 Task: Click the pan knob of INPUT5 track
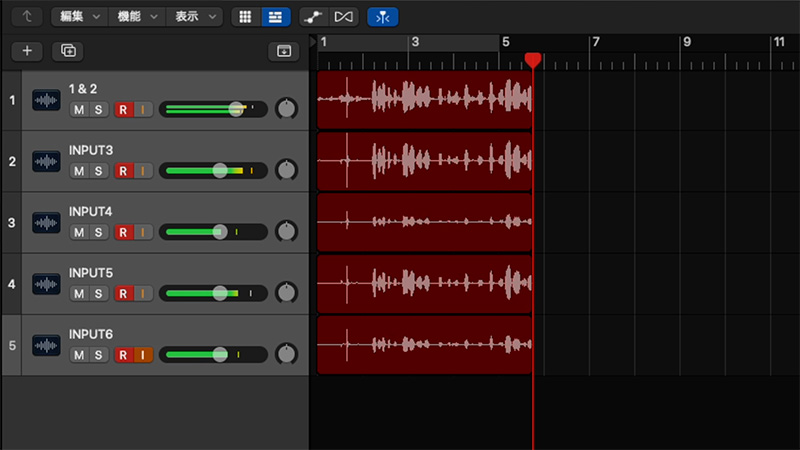[286, 293]
